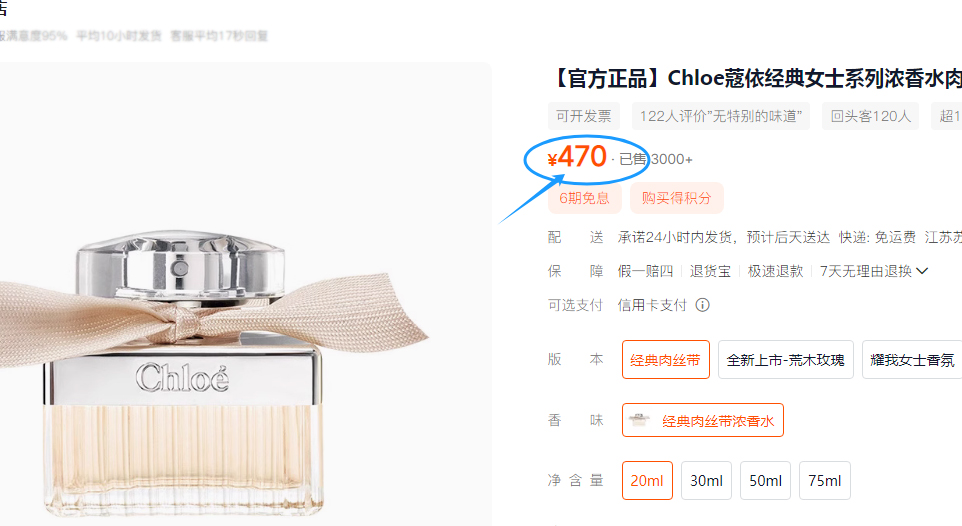
Task: Click the info icon beside 信用卡支付
Action: point(702,305)
